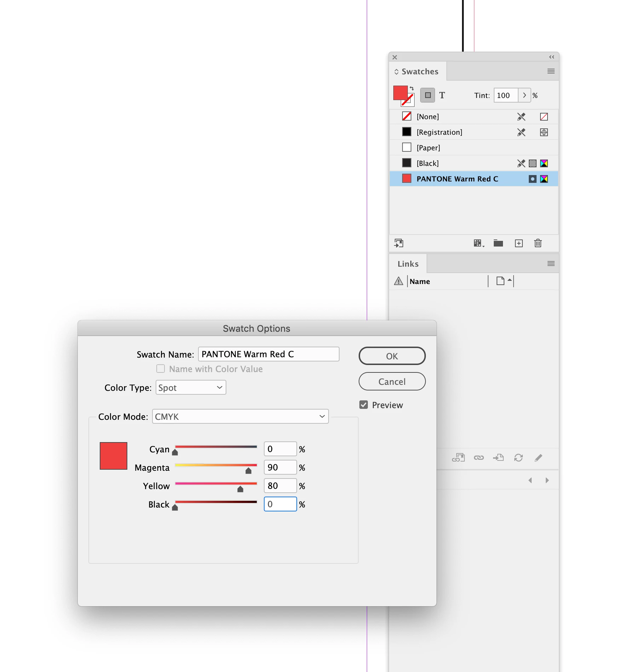Select PANTONE Warm Red C swatch row
This screenshot has width=631, height=672.
click(x=474, y=179)
